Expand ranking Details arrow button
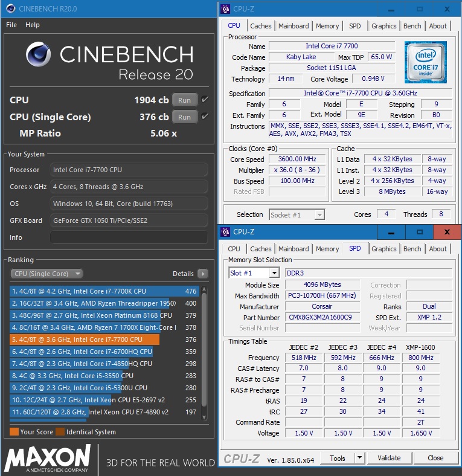The image size is (462, 476). (203, 274)
